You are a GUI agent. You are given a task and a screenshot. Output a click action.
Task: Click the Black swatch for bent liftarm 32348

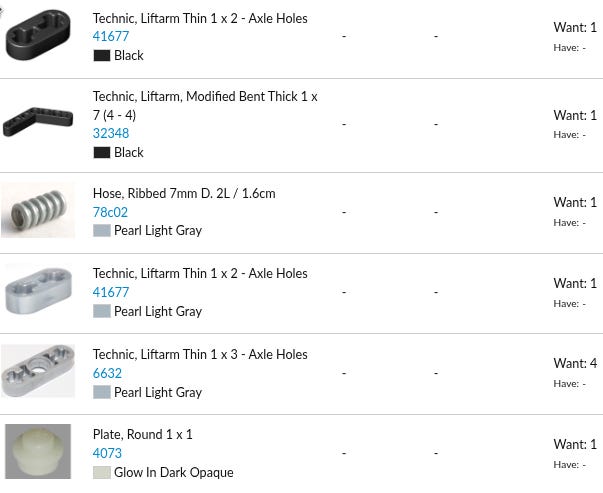pyautogui.click(x=102, y=153)
